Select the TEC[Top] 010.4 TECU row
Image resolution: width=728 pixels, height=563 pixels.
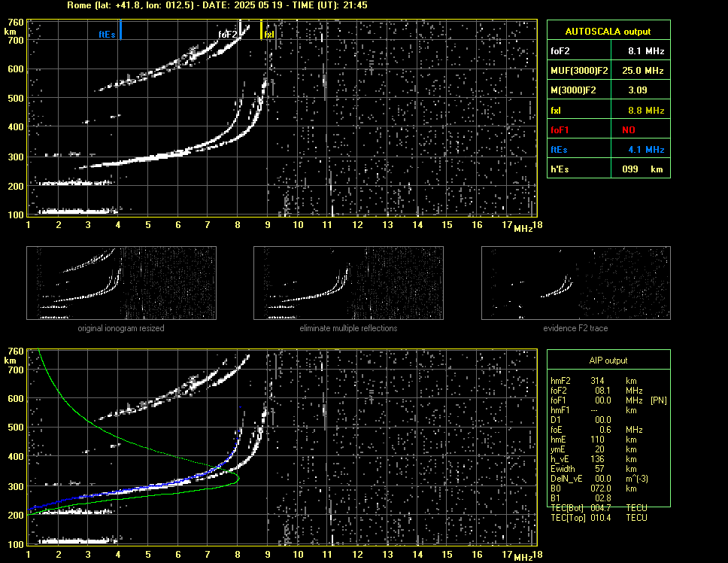599,518
